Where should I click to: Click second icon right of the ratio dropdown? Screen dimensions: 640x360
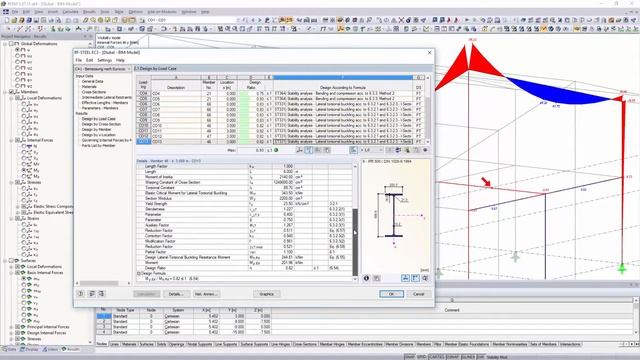(x=398, y=150)
